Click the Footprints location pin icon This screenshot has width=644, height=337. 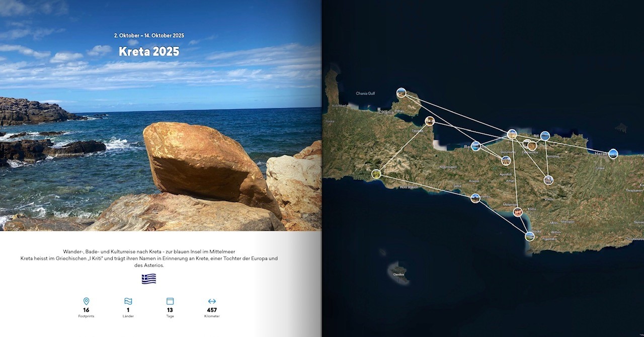point(86,301)
